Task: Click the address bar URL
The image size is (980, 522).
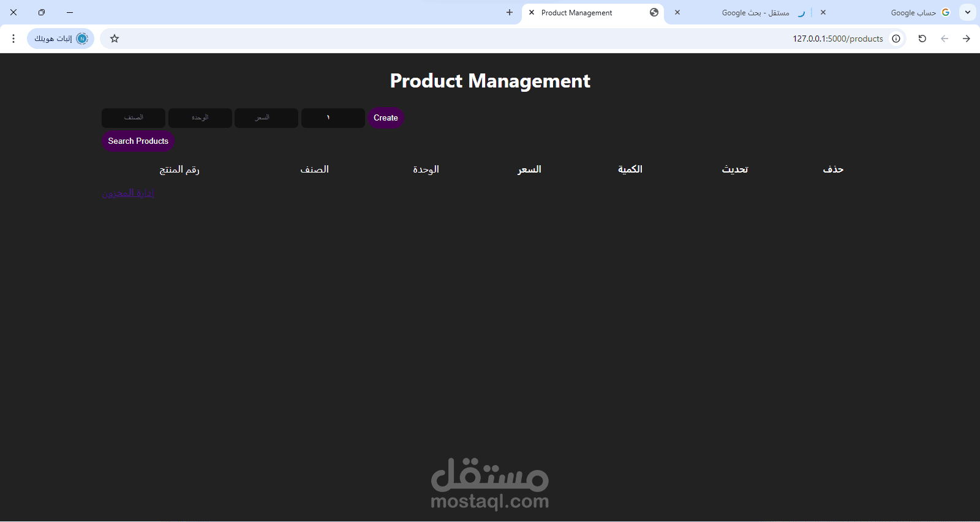Action: (838, 39)
